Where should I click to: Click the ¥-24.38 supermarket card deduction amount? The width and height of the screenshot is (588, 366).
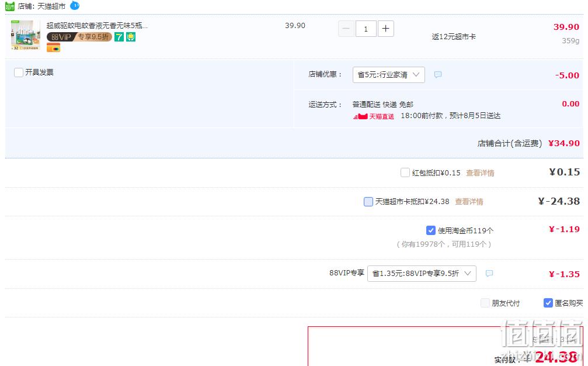point(559,201)
